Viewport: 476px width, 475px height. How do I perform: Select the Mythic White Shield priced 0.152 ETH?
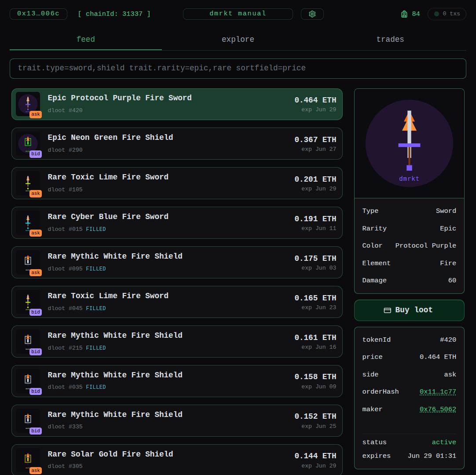pos(177,420)
